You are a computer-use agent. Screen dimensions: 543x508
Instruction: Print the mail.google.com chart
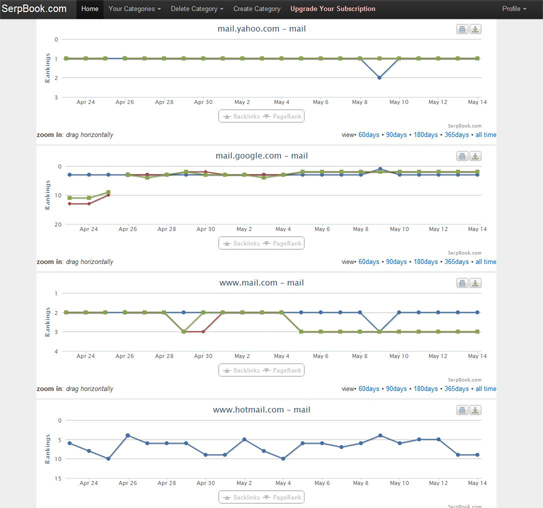pyautogui.click(x=462, y=156)
